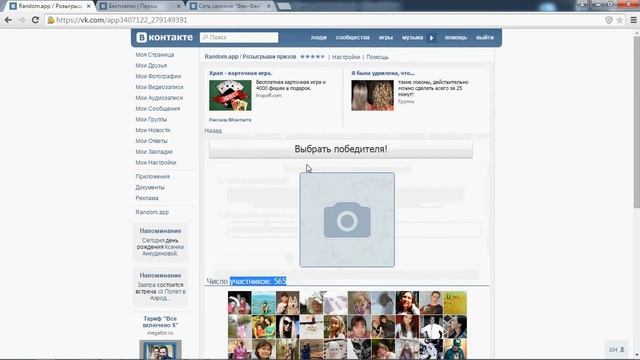Close the second browser tab
Image resolution: width=640 pixels, height=360 pixels.
tap(179, 6)
